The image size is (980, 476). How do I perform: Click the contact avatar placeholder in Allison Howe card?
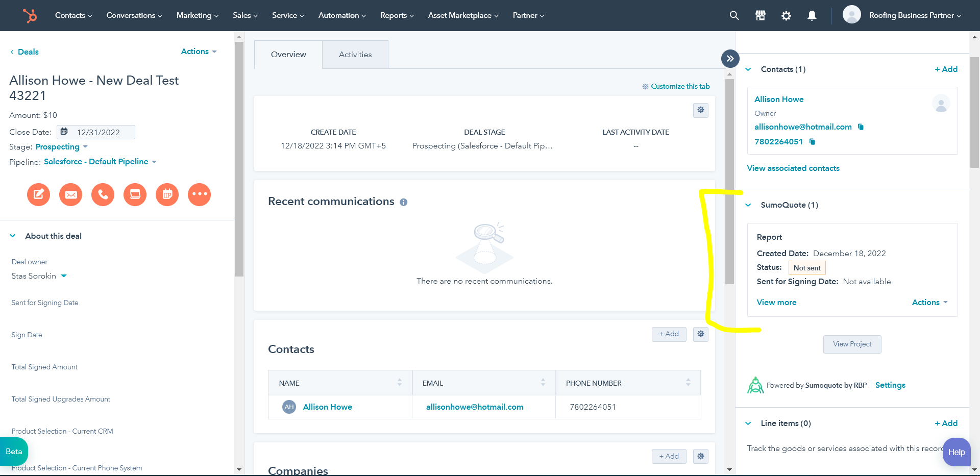[941, 104]
